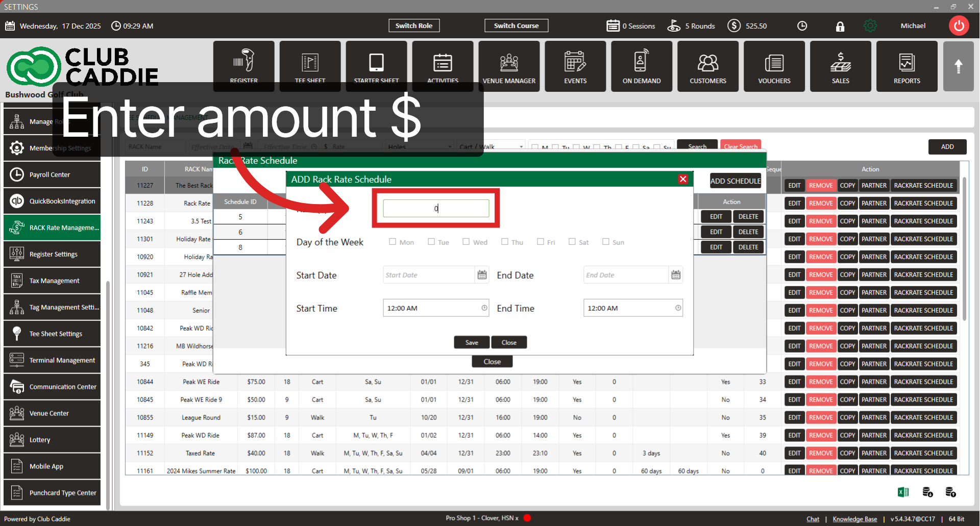This screenshot has width=980, height=526.
Task: Click the padlock lock-screen icon
Action: click(x=840, y=27)
